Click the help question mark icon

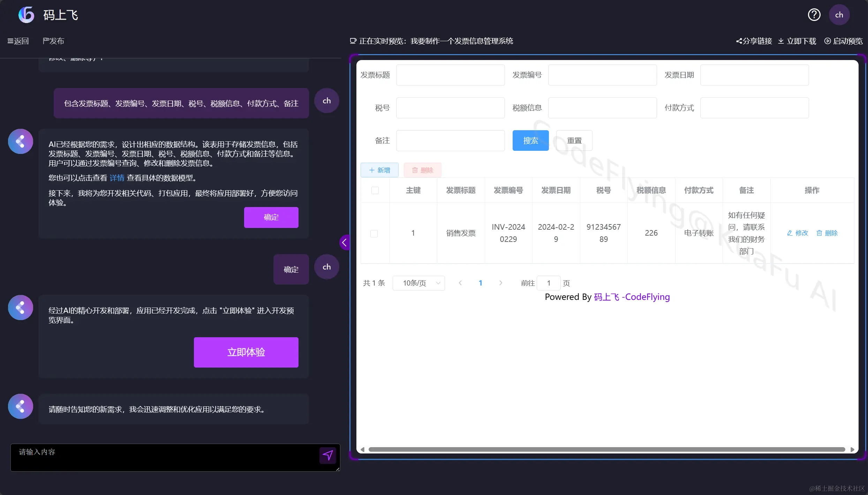pyautogui.click(x=814, y=15)
